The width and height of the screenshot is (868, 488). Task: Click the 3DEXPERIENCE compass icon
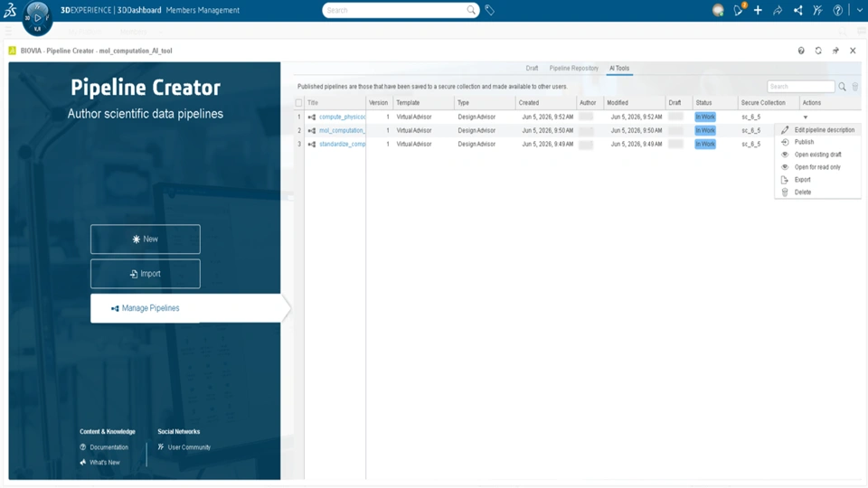[37, 17]
